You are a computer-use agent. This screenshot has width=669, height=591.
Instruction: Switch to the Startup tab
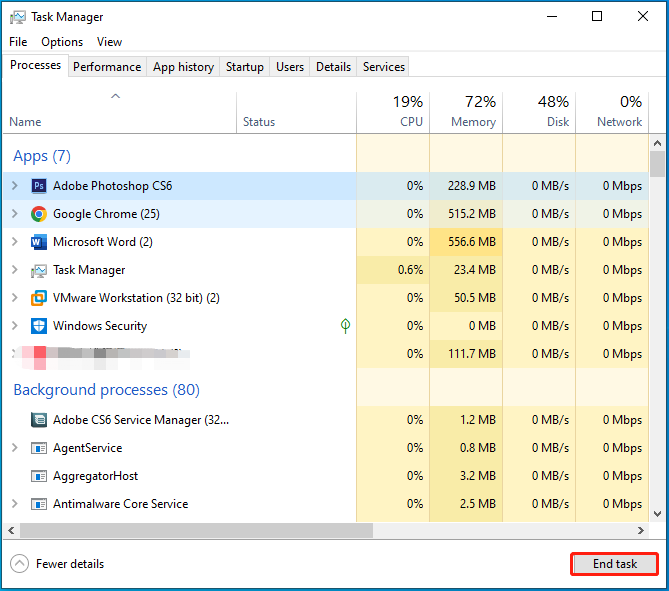coord(244,67)
